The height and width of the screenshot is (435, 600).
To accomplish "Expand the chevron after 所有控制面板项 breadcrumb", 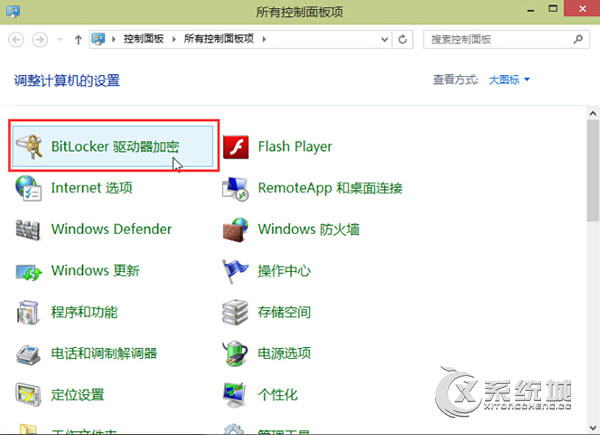I will click(x=264, y=39).
